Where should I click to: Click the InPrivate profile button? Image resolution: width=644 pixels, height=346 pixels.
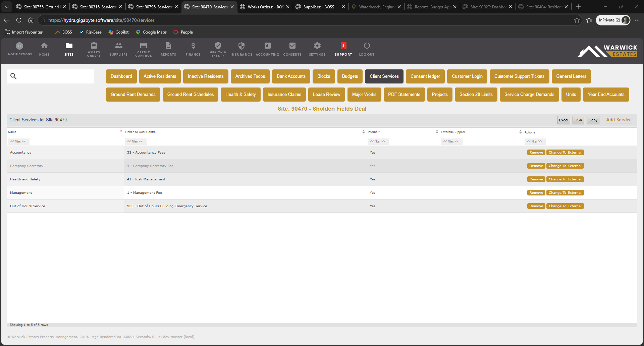[613, 20]
